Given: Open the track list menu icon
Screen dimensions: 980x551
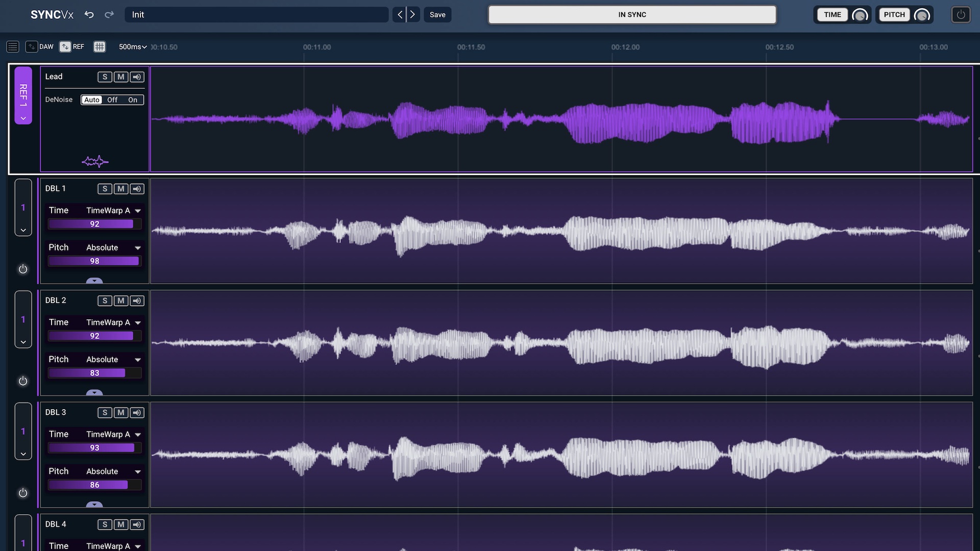Looking at the screenshot, I should (12, 46).
